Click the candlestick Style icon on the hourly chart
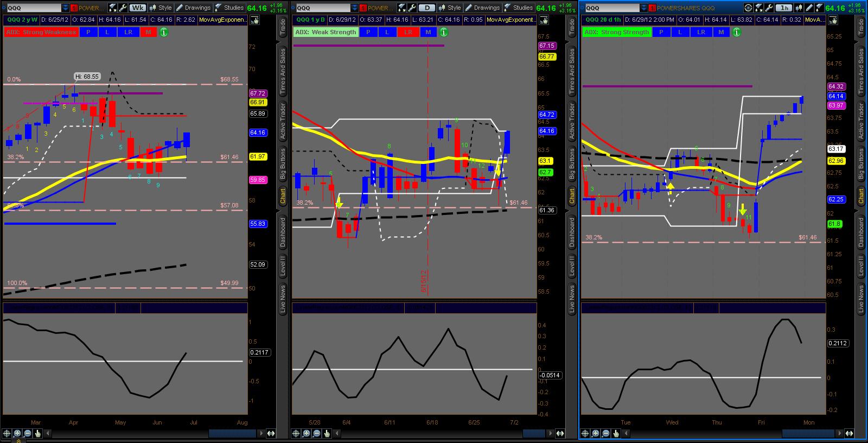 799,8
